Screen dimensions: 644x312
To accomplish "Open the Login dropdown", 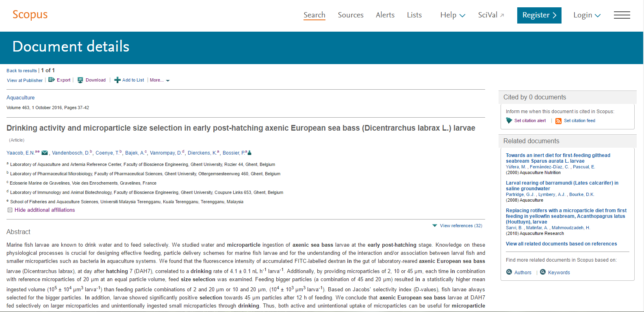I will tap(587, 15).
